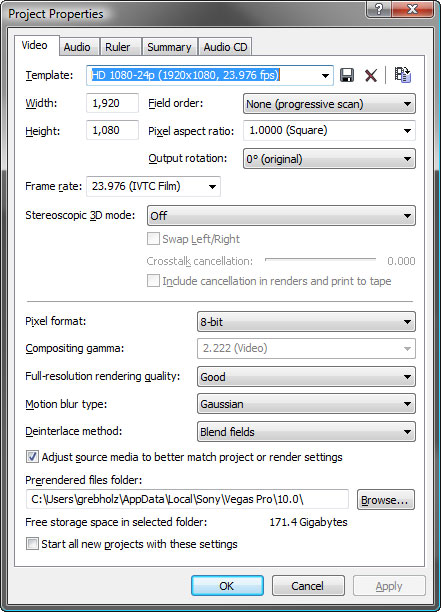Expand the Field order dropdown
Viewport: 441px width, 612px height.
329,104
